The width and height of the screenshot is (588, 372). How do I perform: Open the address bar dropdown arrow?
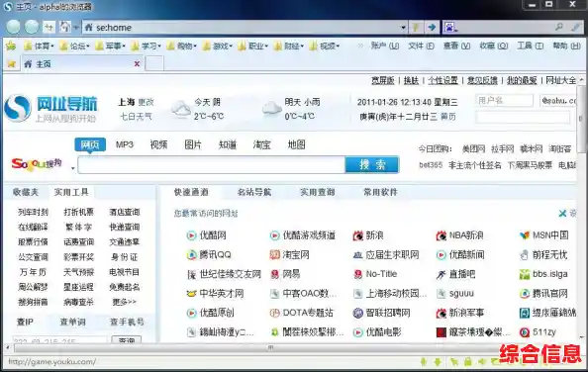click(403, 28)
